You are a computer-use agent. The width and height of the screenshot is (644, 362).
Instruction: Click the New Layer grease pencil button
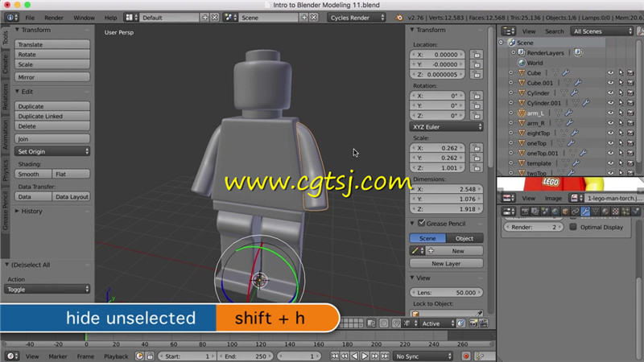[x=446, y=264]
